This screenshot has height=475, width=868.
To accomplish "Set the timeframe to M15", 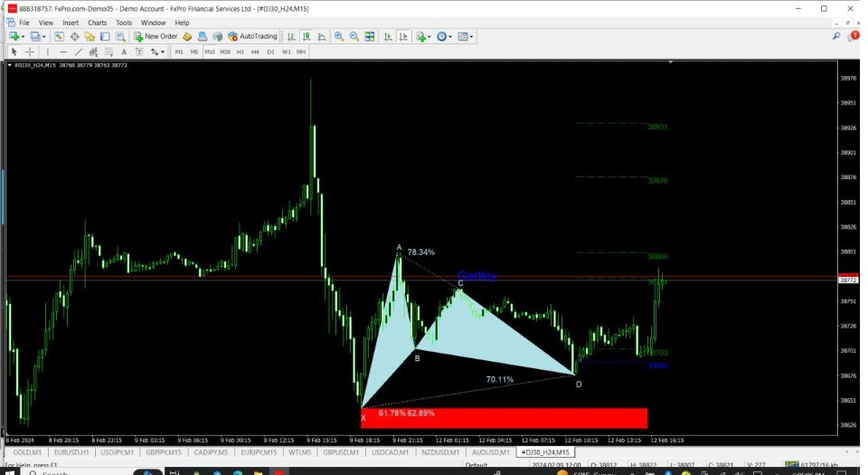I will click(209, 52).
